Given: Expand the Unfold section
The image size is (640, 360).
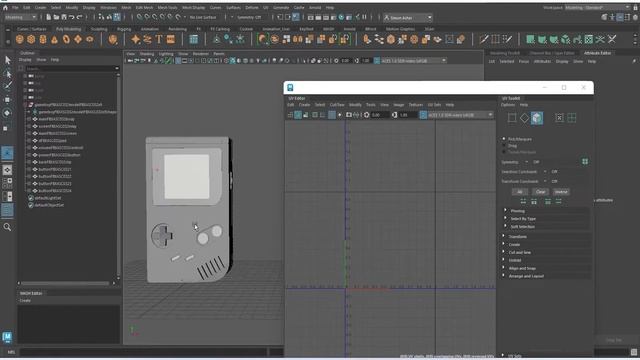Looking at the screenshot, I should click(514, 260).
